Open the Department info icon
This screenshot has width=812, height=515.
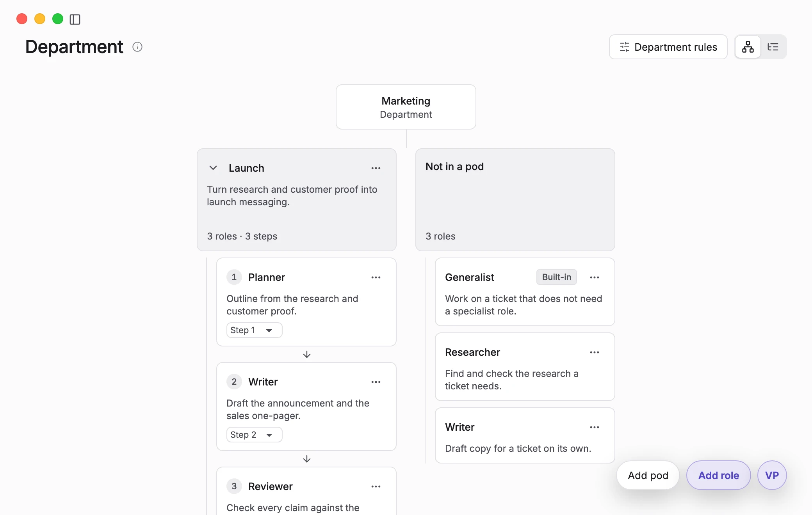pyautogui.click(x=137, y=47)
